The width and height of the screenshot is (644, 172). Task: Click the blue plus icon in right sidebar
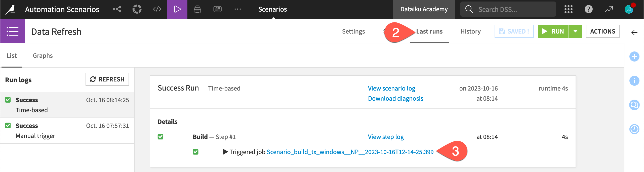(x=634, y=56)
